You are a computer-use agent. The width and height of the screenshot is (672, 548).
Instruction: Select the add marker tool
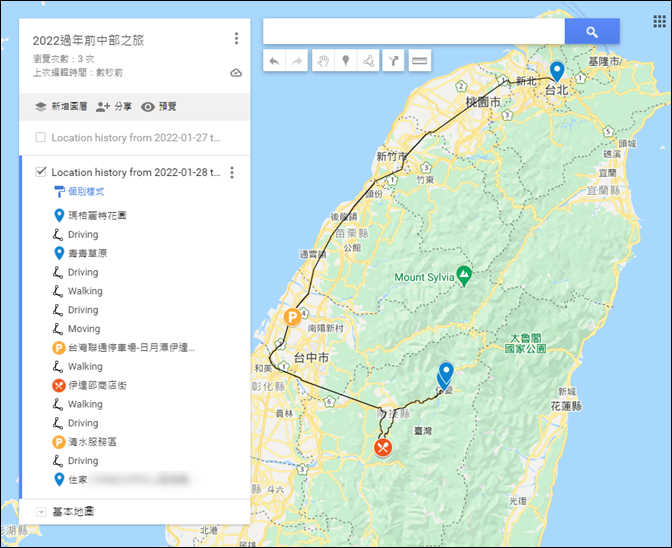[345, 61]
